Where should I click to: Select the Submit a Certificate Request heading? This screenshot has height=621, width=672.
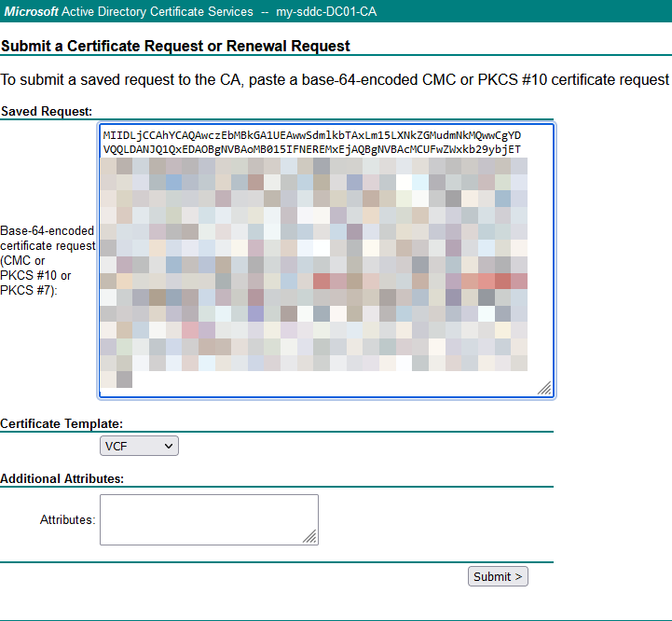click(176, 46)
